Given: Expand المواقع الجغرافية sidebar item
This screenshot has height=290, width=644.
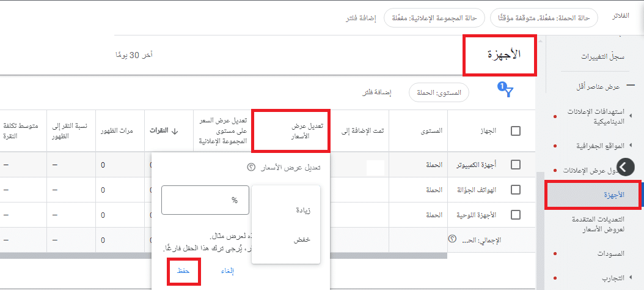Looking at the screenshot, I should 631,145.
